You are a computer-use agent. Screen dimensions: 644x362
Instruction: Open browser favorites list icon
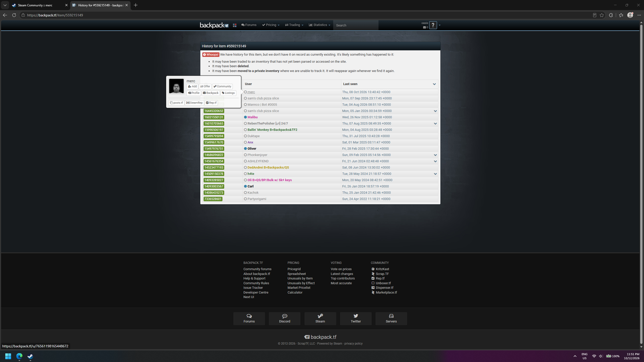tap(620, 15)
